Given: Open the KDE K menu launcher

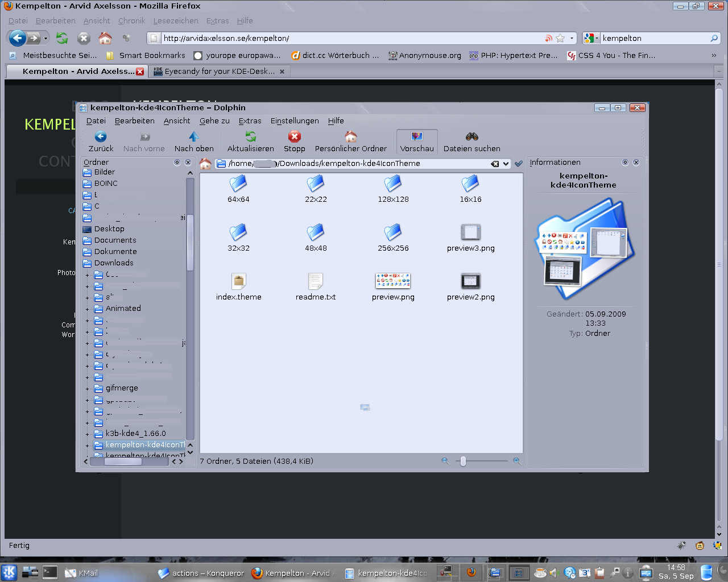Looking at the screenshot, I should pos(10,572).
